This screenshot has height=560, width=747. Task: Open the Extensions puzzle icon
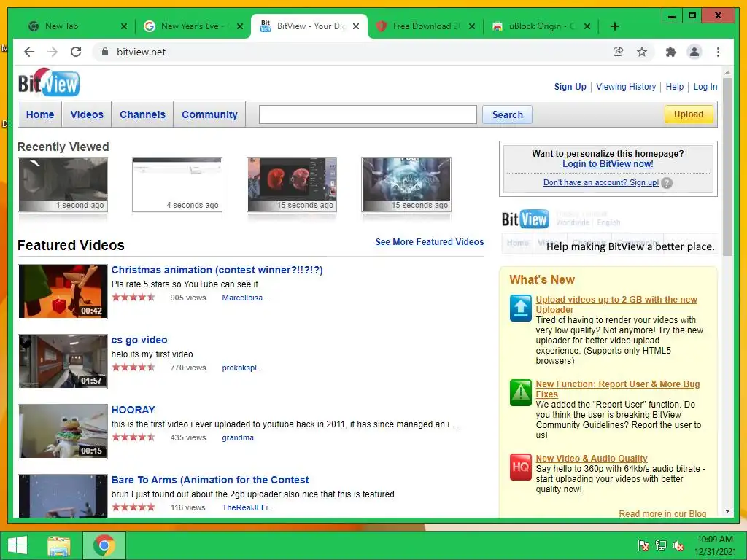671,52
